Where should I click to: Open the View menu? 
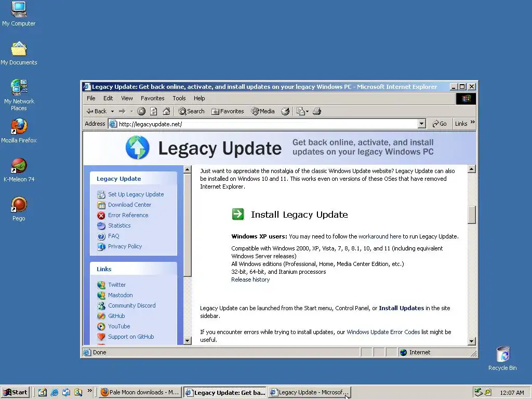tap(127, 98)
